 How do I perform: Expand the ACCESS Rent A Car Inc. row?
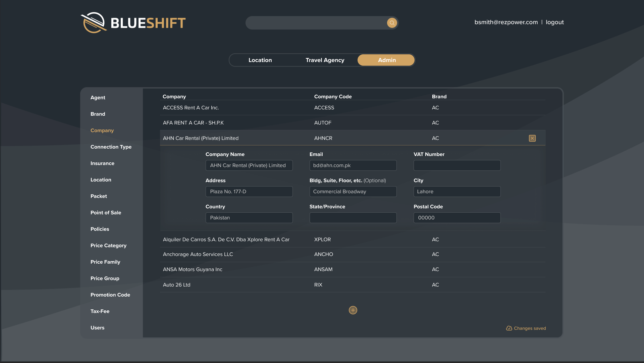coord(191,108)
